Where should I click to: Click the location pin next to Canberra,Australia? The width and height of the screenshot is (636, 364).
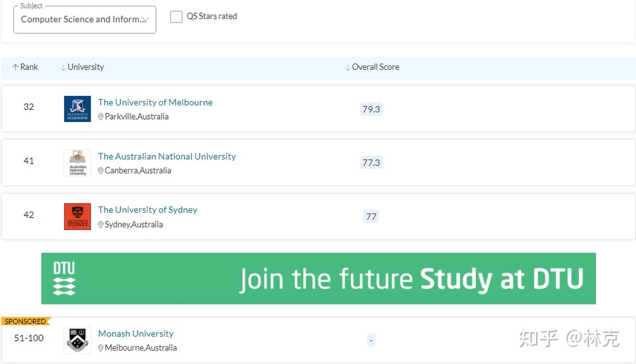[x=101, y=171]
